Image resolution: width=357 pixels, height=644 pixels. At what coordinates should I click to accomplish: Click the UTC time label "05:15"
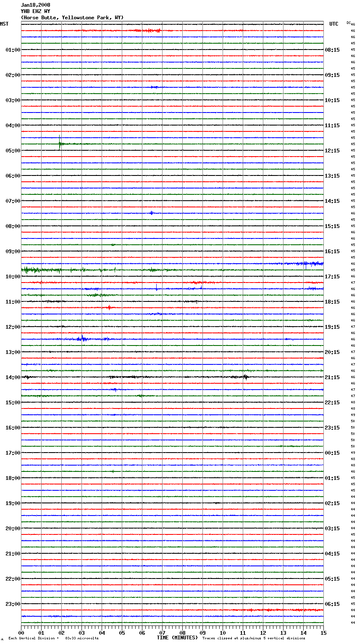332,579
